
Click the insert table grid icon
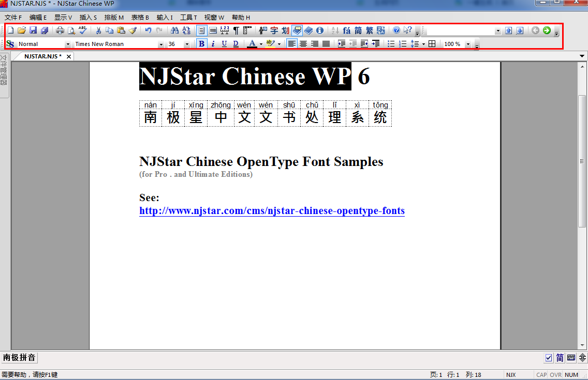point(432,44)
